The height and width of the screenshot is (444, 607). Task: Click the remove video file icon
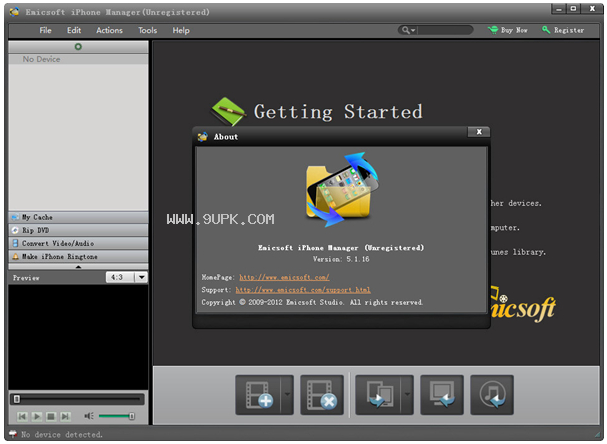click(322, 395)
